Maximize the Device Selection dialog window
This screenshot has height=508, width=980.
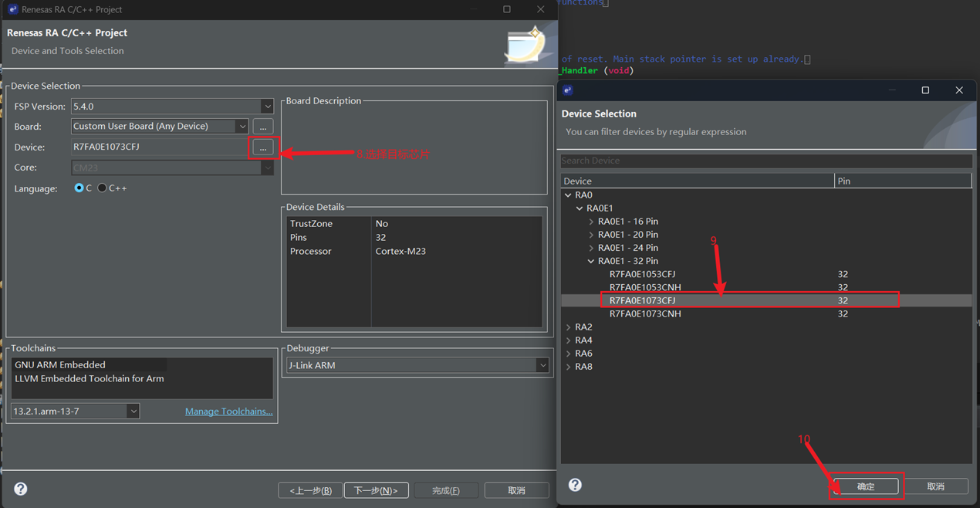coord(925,90)
